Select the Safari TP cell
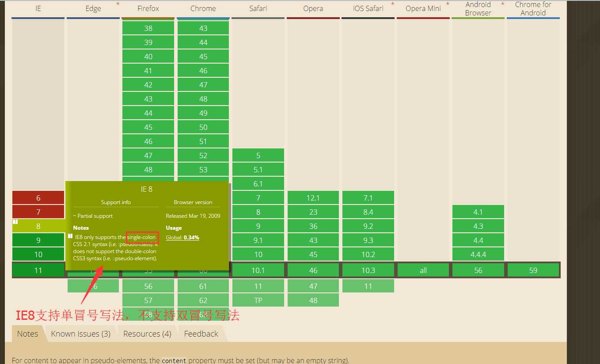Image resolution: width=600 pixels, height=364 pixels. pyautogui.click(x=258, y=300)
